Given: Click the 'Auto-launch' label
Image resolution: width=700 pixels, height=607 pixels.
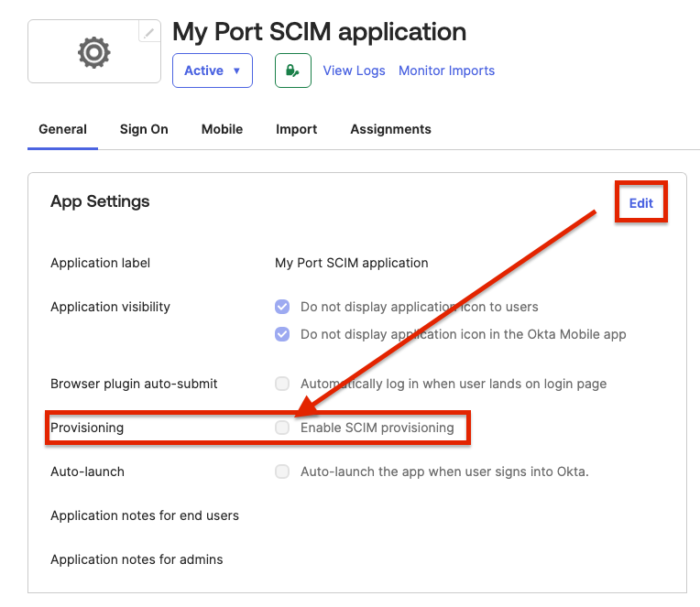Looking at the screenshot, I should [88, 472].
